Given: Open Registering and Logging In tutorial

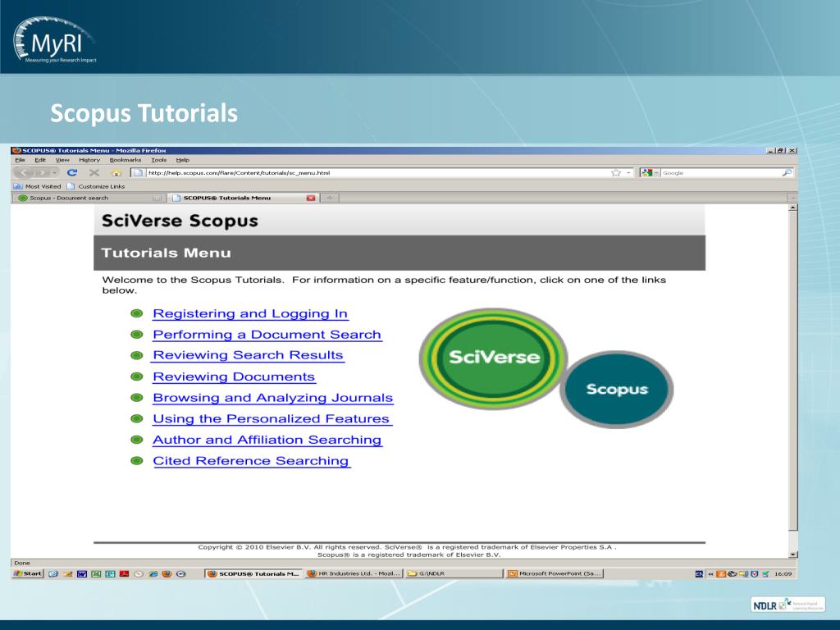Looking at the screenshot, I should (250, 313).
